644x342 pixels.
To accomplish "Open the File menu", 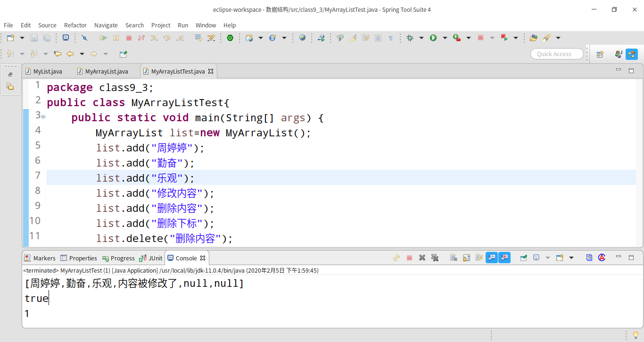I will (8, 25).
